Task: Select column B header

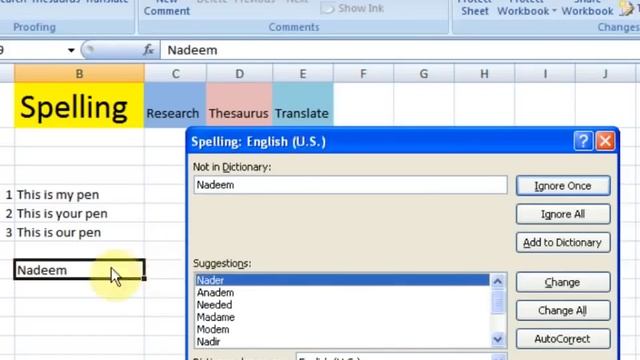Action: (x=79, y=73)
